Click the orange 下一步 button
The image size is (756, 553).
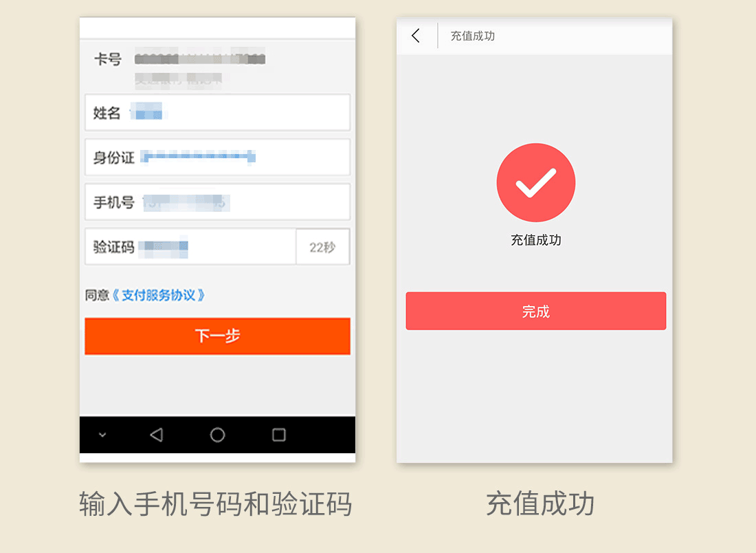217,336
